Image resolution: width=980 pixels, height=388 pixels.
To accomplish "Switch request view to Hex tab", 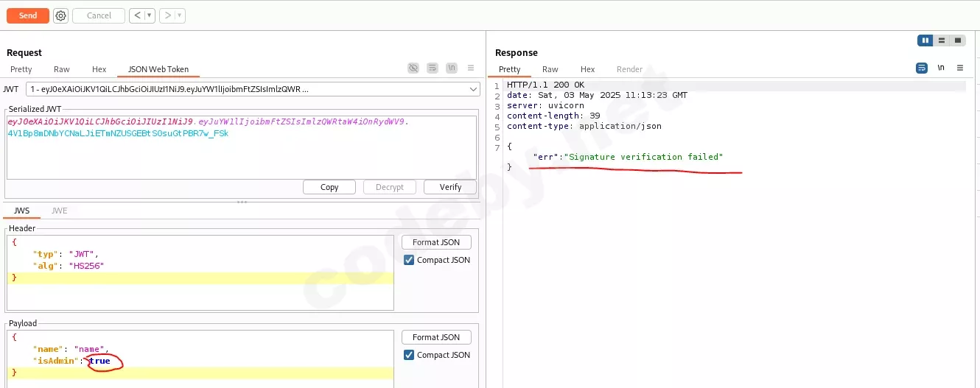I will point(99,69).
